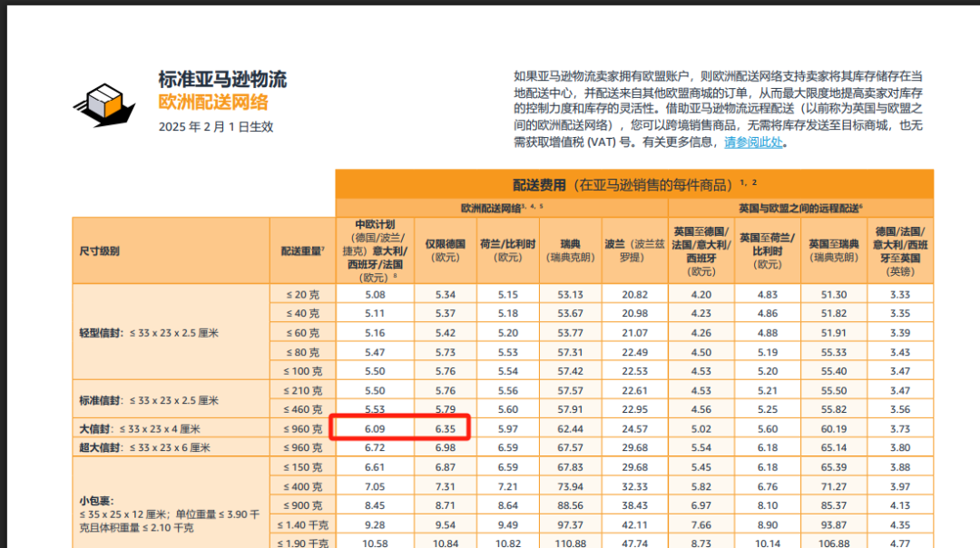The image size is (980, 548).
Task: Click the 57.31 fee in ≤ 80 克 row
Action: (570, 352)
